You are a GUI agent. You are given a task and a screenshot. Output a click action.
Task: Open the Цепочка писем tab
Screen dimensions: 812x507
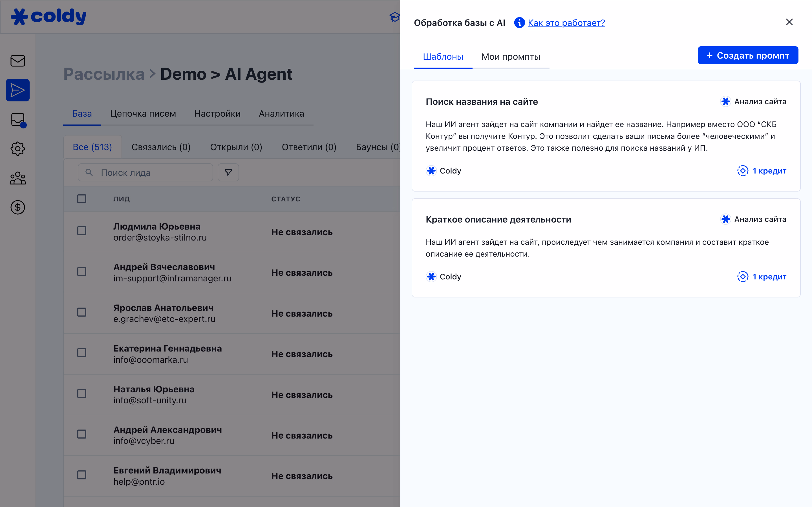143,114
